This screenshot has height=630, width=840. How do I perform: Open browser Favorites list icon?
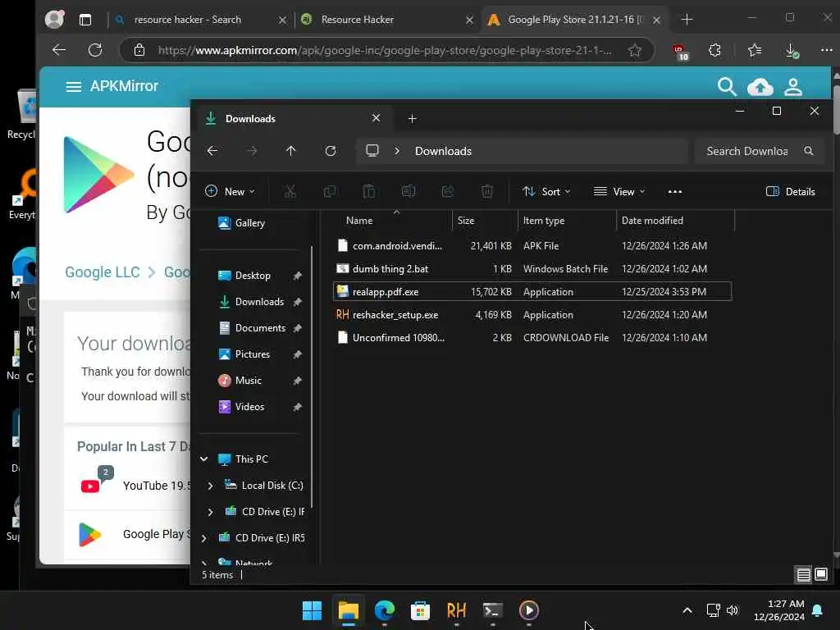coord(755,50)
